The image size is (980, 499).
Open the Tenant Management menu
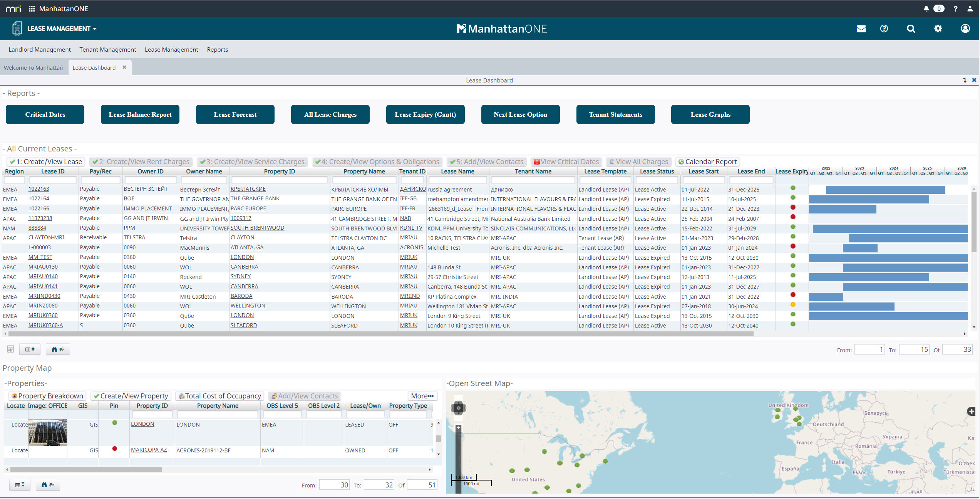click(x=108, y=49)
